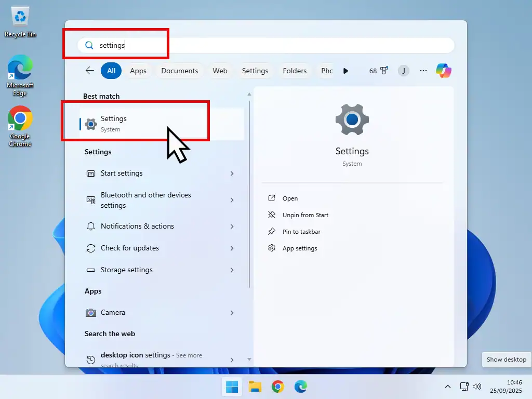The width and height of the screenshot is (532, 399).
Task: Open the J account avatar
Action: click(x=403, y=71)
